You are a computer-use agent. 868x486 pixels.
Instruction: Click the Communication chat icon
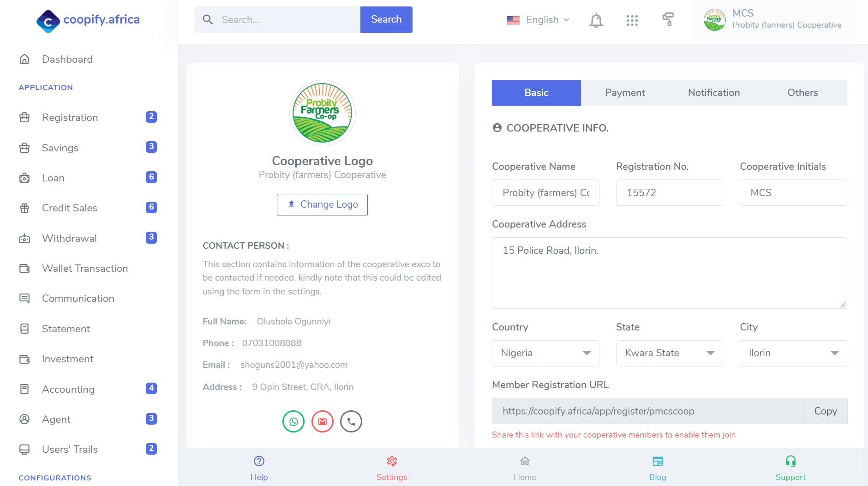click(24, 298)
